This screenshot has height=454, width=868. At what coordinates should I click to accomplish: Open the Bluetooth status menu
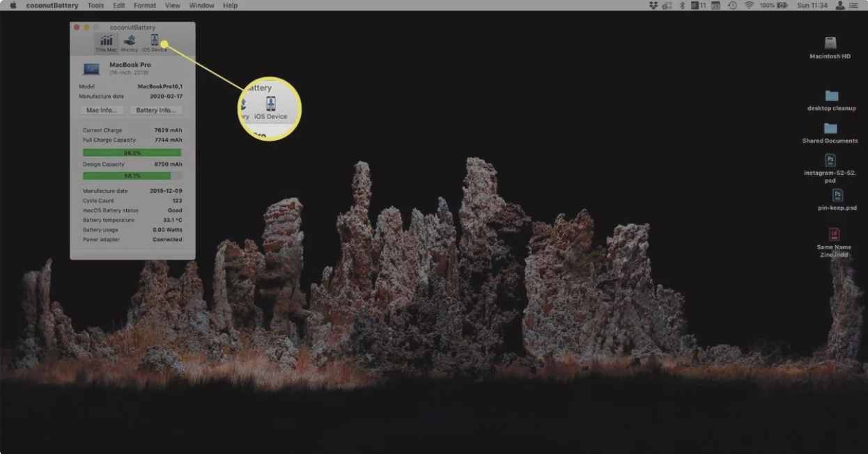(682, 6)
